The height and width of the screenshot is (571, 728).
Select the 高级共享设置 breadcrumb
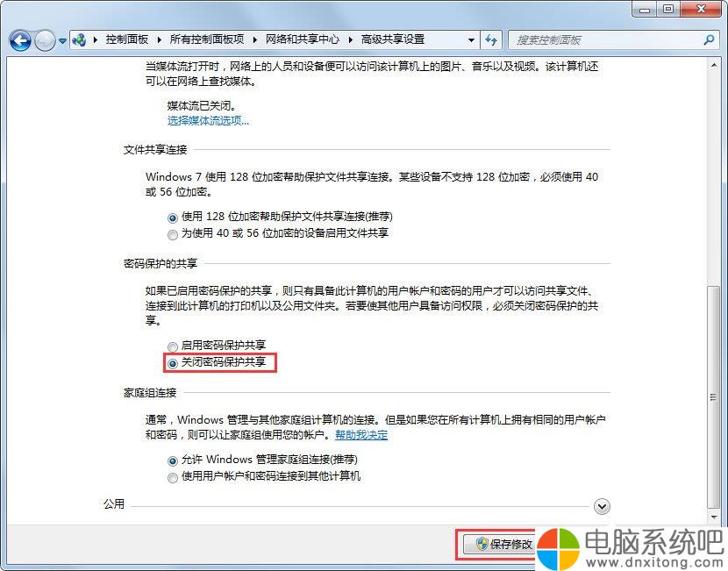pyautogui.click(x=393, y=39)
